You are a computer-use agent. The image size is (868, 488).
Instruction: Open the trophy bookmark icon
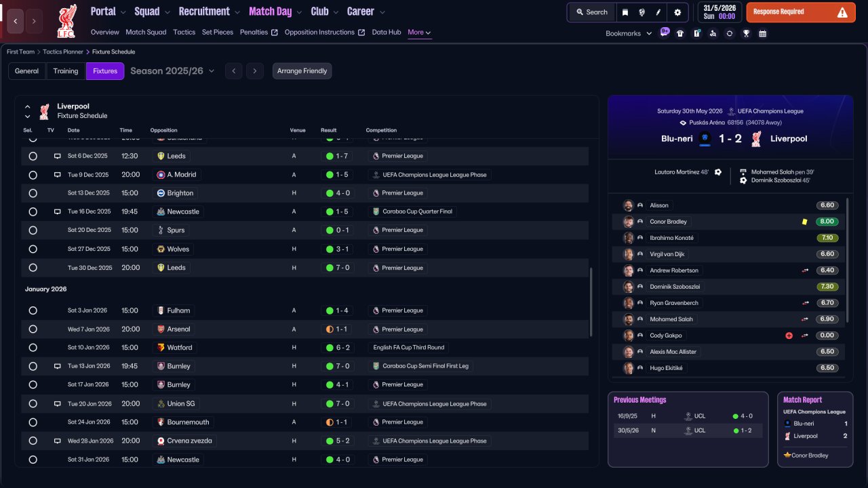746,33
